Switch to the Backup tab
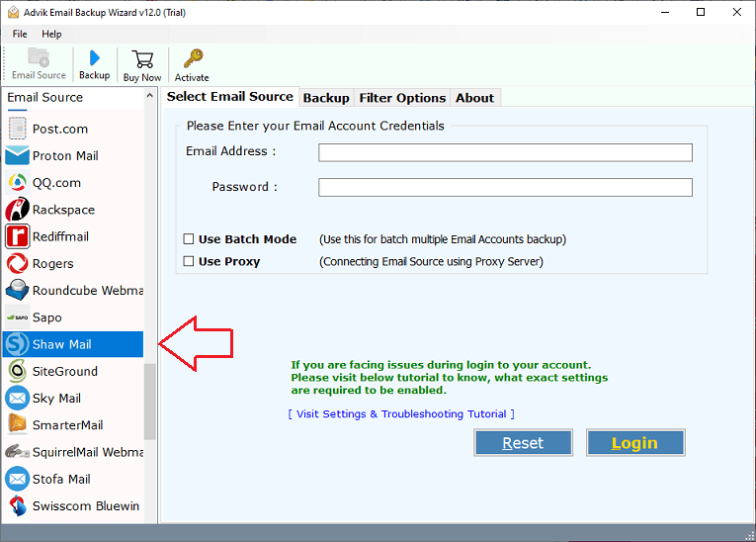Screen dimensions: 756x542 pos(326,98)
